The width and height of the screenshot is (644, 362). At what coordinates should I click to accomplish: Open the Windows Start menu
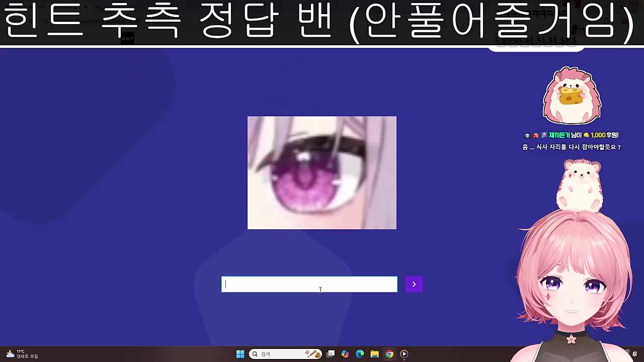coord(240,354)
